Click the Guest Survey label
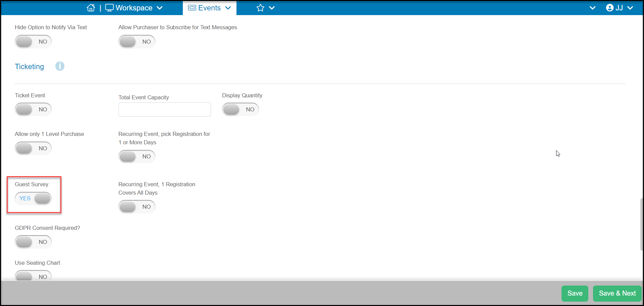644x306 pixels. (32, 184)
